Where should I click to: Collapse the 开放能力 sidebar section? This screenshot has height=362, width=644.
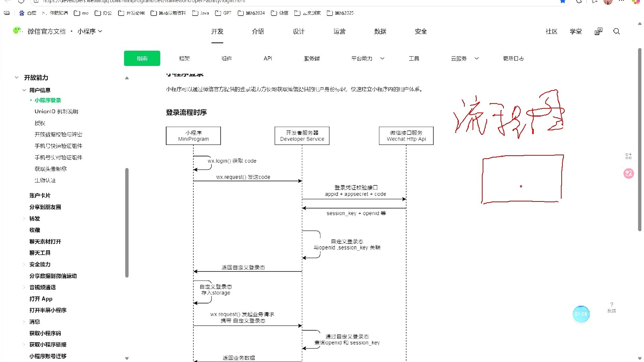pos(16,77)
